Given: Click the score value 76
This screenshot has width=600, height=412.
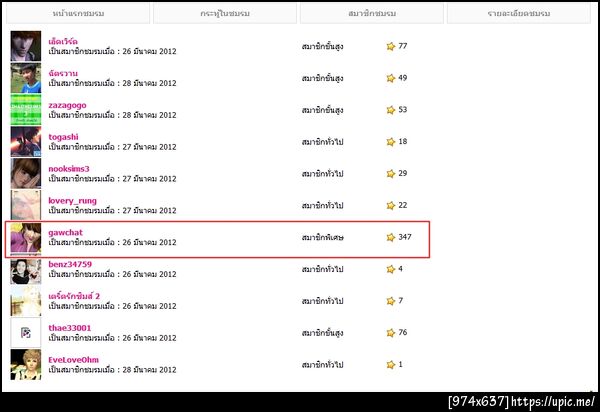Looking at the screenshot, I should click(403, 333).
